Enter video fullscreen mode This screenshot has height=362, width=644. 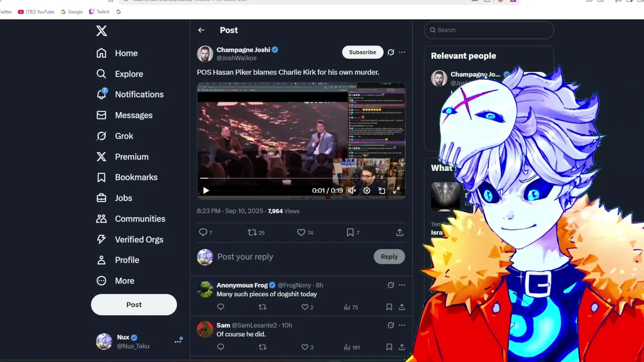(396, 191)
